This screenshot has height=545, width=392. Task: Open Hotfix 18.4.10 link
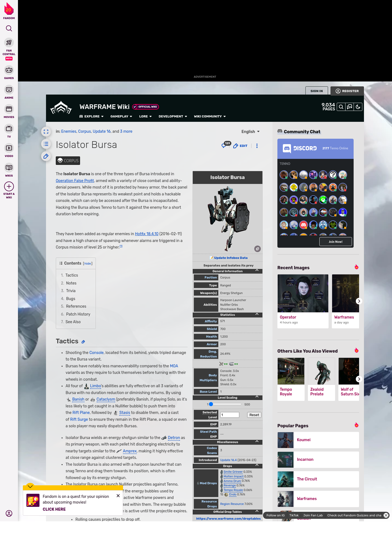[147, 234]
